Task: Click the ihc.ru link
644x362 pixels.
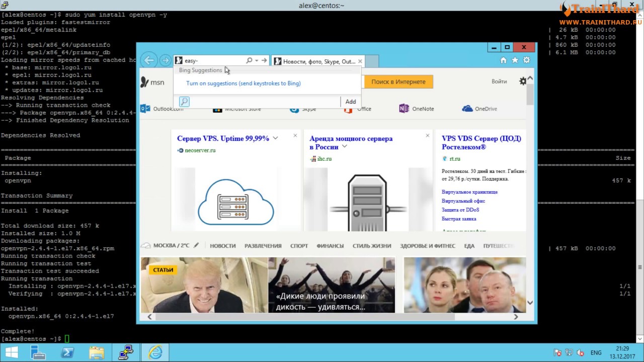Action: click(324, 159)
